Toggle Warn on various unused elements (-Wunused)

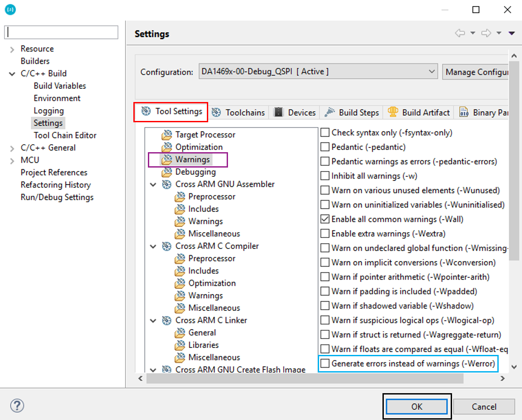coord(325,190)
